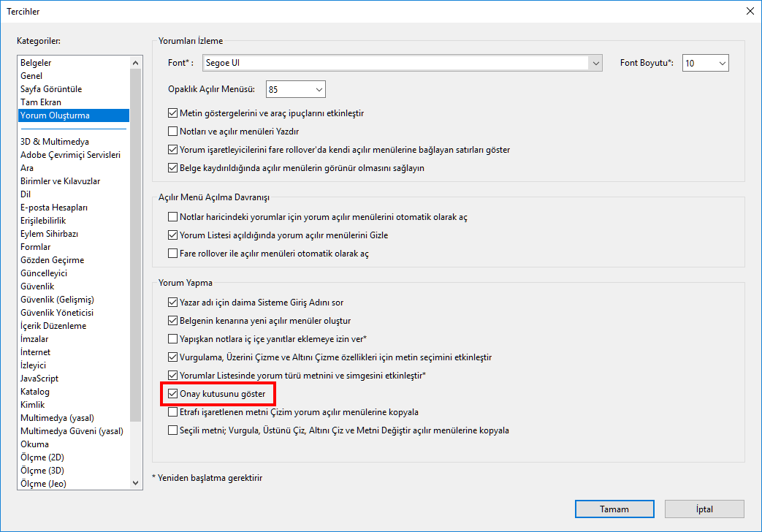Select Adobe Çevrimiçi Servisleri category
Screen dimensions: 762x532
(x=74, y=155)
